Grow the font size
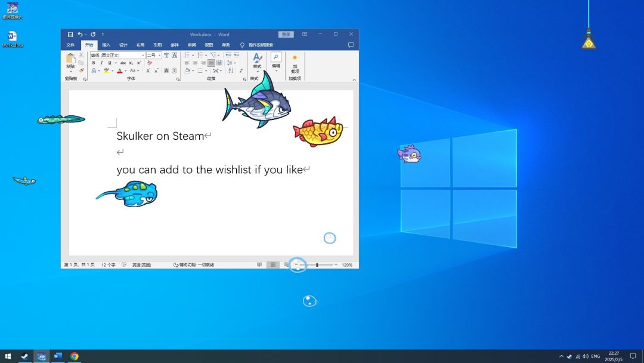Viewport: 644px width, 363px height. 148,70
